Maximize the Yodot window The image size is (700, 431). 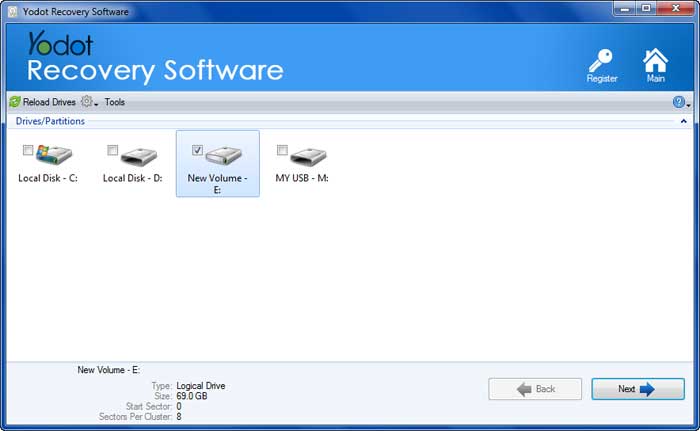(646, 8)
